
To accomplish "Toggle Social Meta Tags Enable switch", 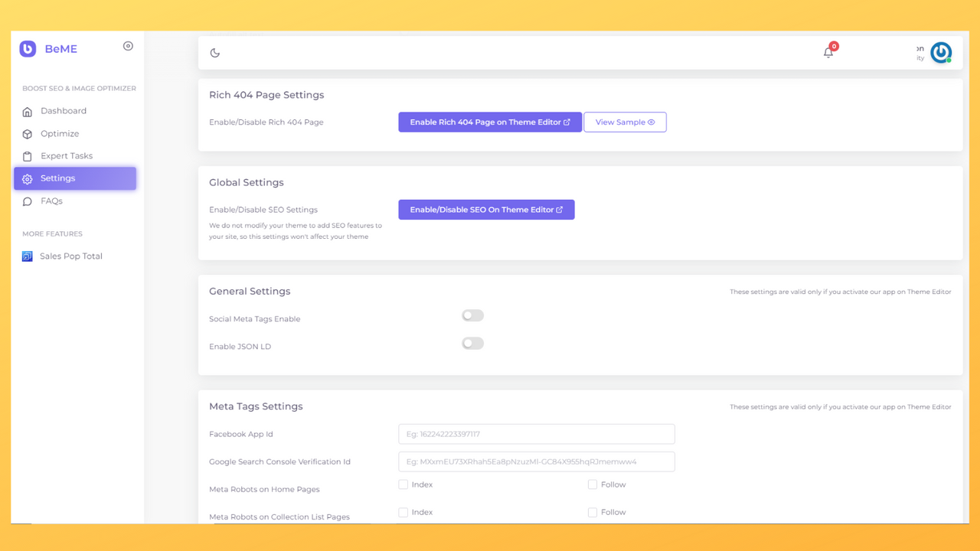I will coord(472,315).
